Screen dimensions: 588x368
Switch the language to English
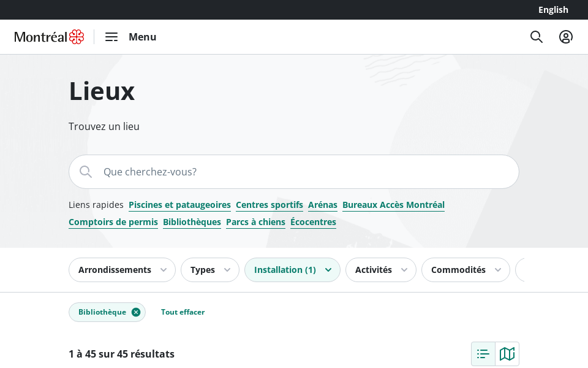(x=553, y=10)
